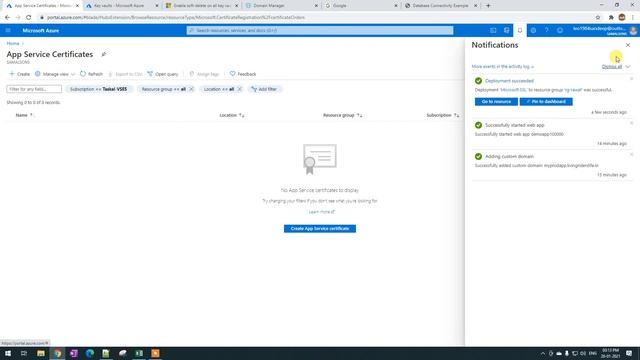Open a new browser tab
Image resolution: width=640 pixels, height=360 pixels.
488,6
